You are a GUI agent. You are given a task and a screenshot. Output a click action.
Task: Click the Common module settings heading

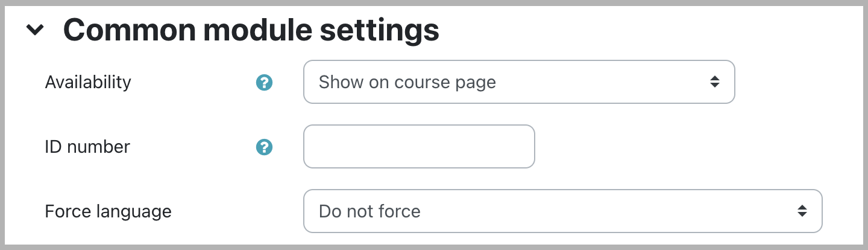pyautogui.click(x=251, y=30)
